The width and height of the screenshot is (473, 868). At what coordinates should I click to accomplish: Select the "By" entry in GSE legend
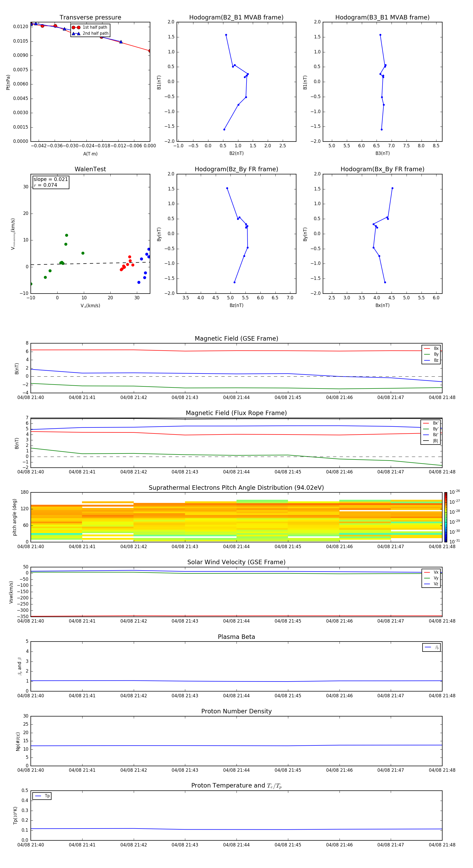pos(431,354)
